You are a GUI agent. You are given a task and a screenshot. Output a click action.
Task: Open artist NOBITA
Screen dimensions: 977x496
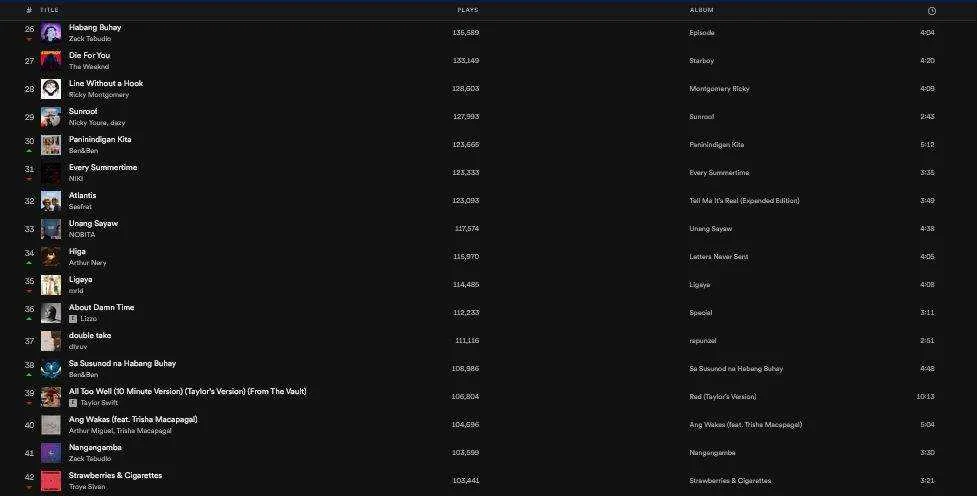[82, 235]
